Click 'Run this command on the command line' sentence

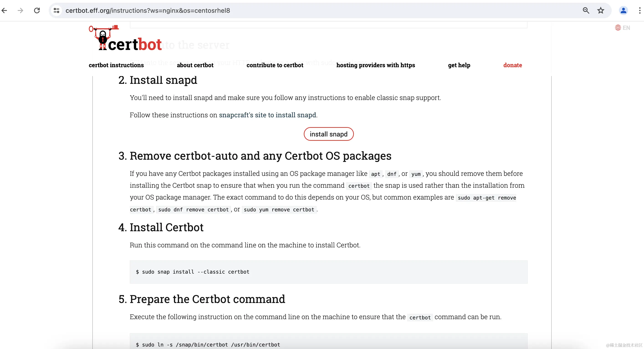click(x=245, y=245)
